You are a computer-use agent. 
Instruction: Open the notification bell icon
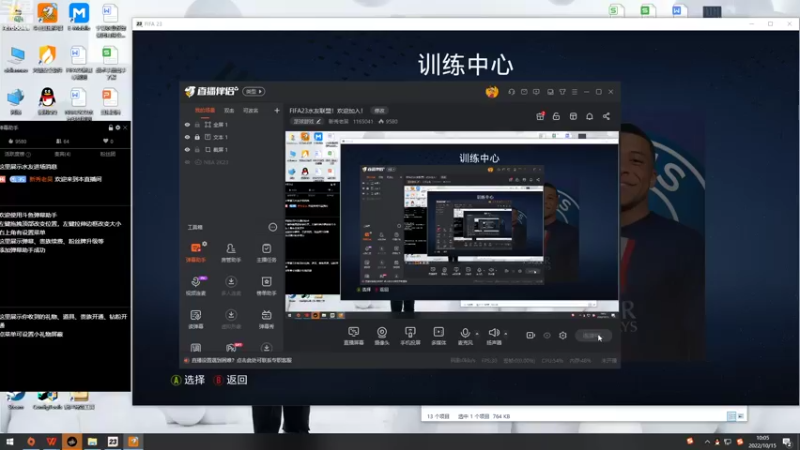(x=589, y=116)
